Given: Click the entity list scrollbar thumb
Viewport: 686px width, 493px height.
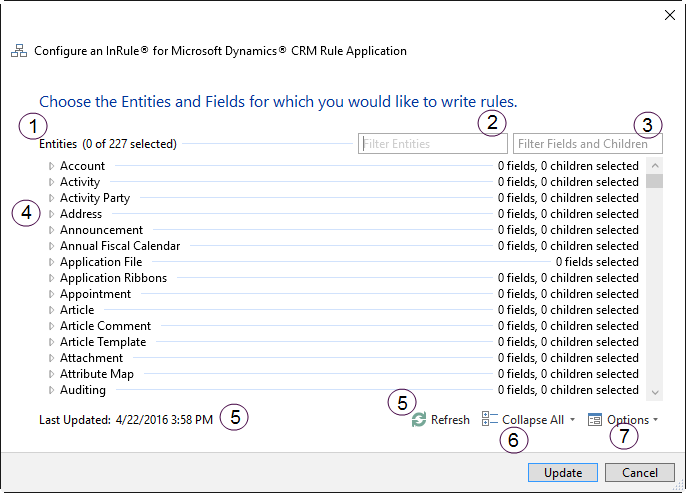Looking at the screenshot, I should pos(654,181).
